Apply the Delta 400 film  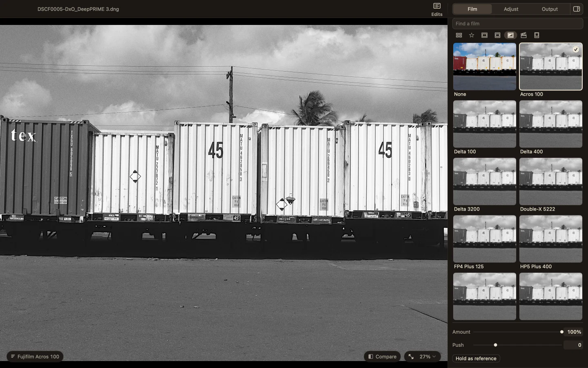click(x=551, y=124)
